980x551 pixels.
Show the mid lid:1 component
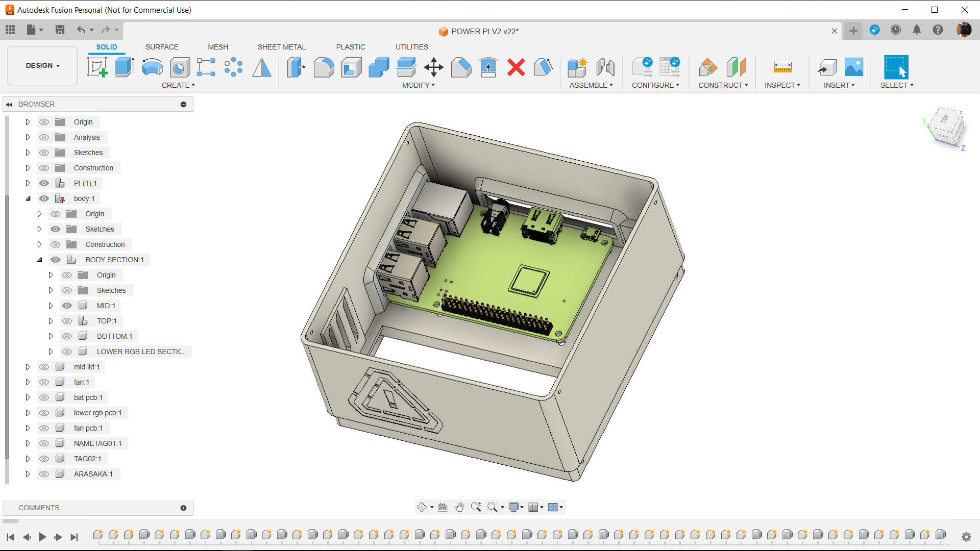tap(44, 367)
